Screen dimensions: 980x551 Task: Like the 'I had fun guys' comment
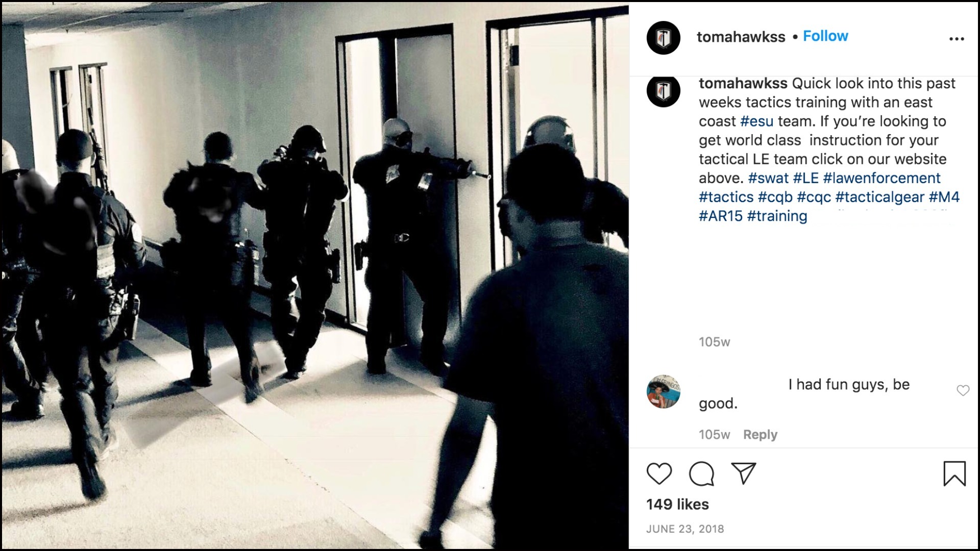click(x=963, y=390)
